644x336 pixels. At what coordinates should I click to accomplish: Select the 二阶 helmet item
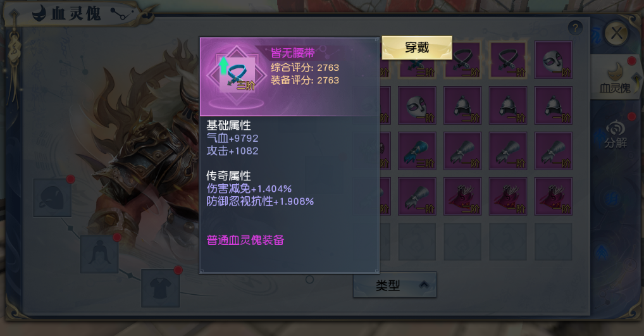pos(462,106)
